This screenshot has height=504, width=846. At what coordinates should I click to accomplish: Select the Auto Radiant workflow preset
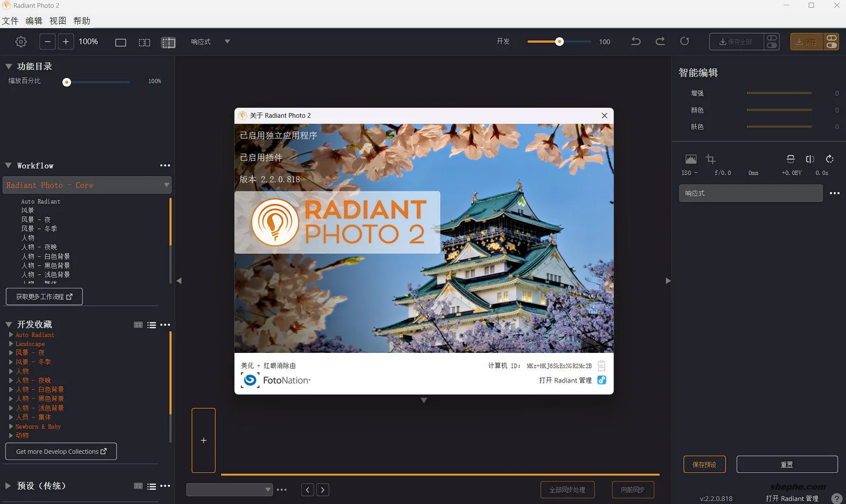[x=41, y=201]
